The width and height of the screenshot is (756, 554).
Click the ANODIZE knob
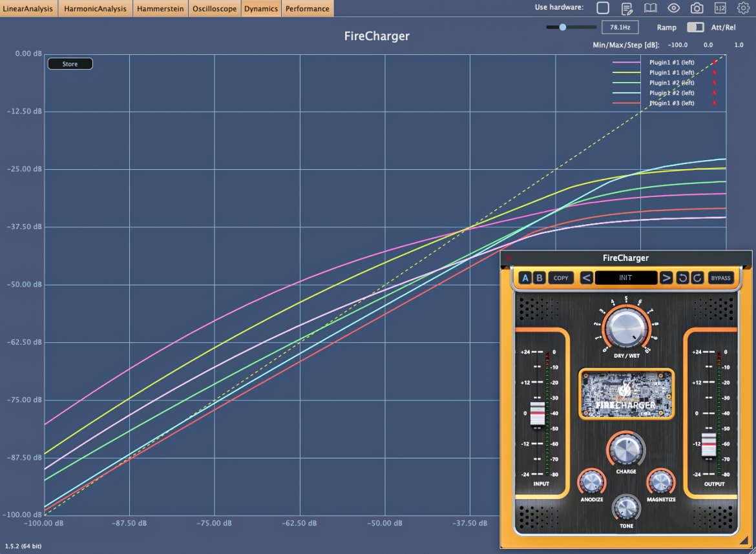tap(591, 482)
